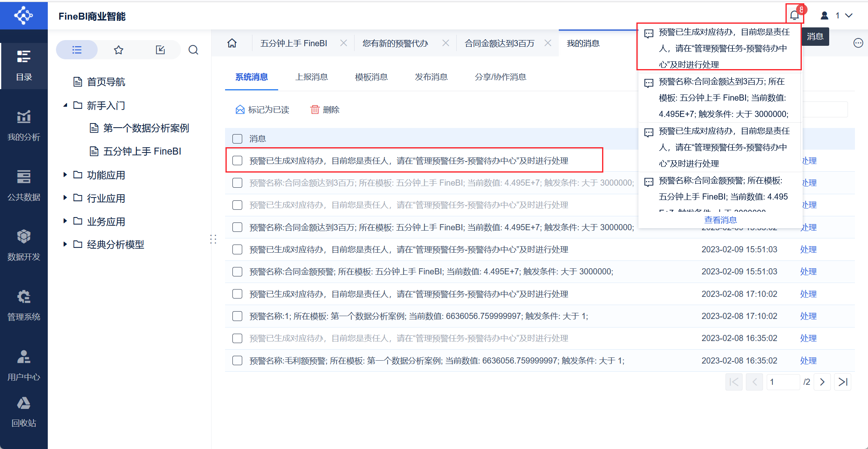Expand the 功能应用 folder
The width and height of the screenshot is (868, 449).
[x=65, y=175]
